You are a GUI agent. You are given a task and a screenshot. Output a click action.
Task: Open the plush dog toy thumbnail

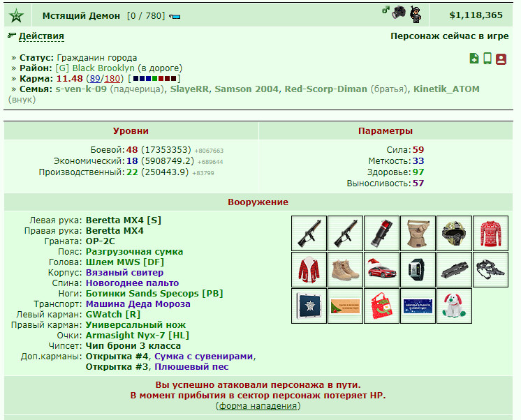tap(454, 306)
